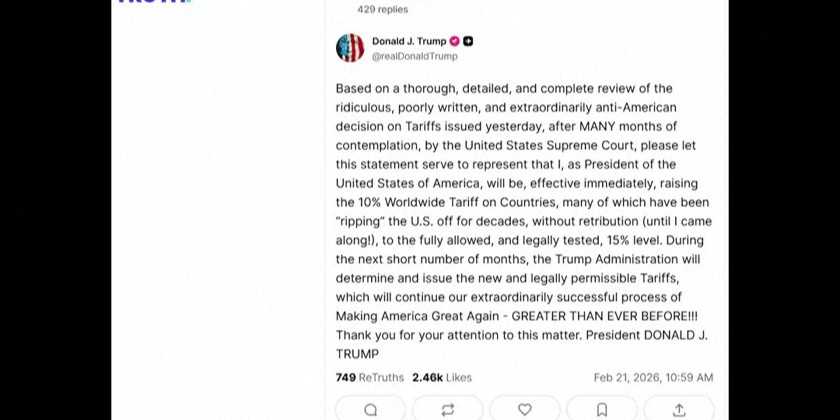The height and width of the screenshot is (420, 840).
Task: Click the verified checkmark badge
Action: click(455, 42)
